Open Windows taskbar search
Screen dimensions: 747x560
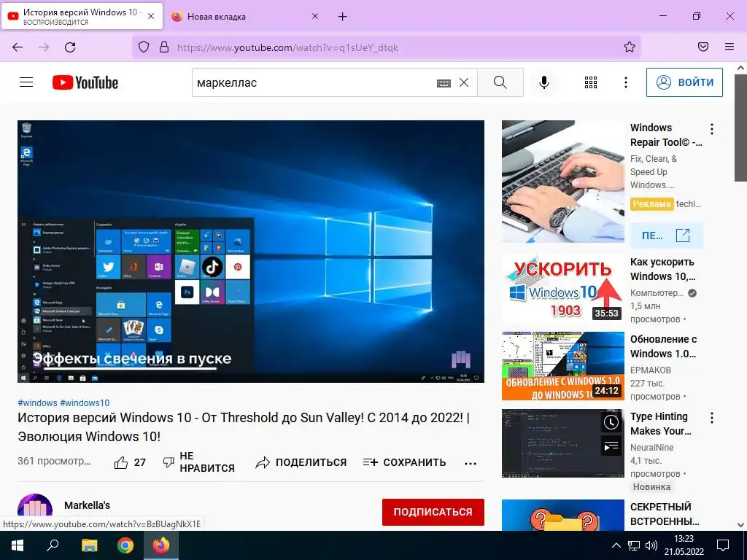coord(53,545)
